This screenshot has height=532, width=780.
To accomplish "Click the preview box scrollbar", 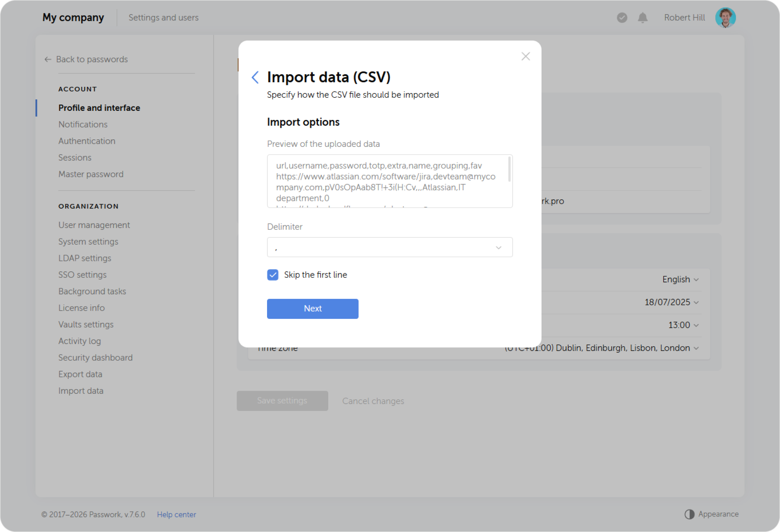I will coord(509,169).
